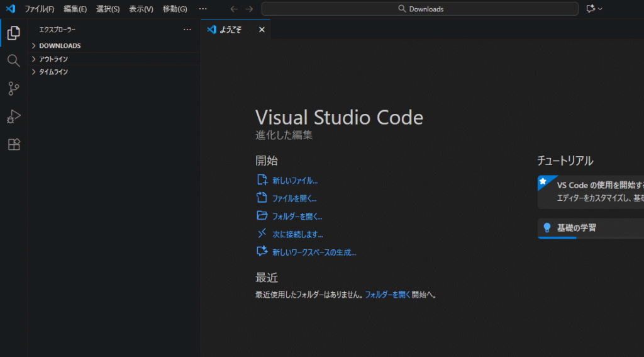
Task: Open the dropdown arrow beside Copilot icon
Action: [x=600, y=9]
